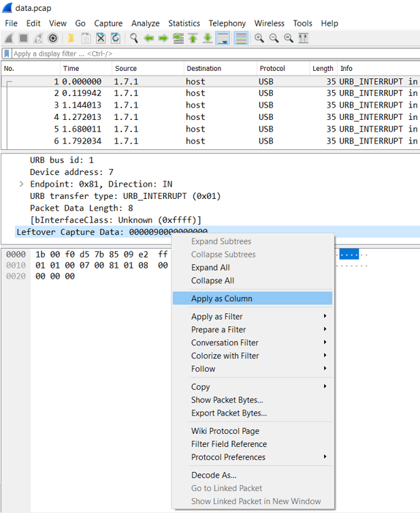Open capture options gear icon

pyautogui.click(x=53, y=38)
